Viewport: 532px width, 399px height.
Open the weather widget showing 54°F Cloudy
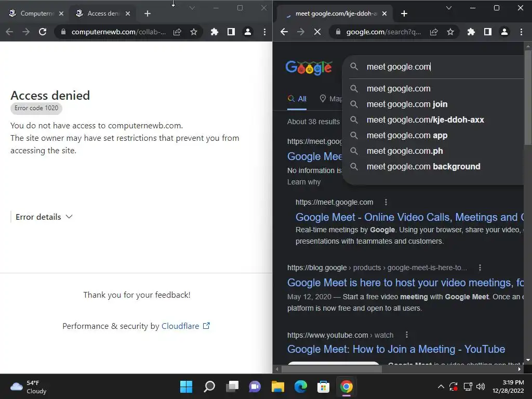29,387
